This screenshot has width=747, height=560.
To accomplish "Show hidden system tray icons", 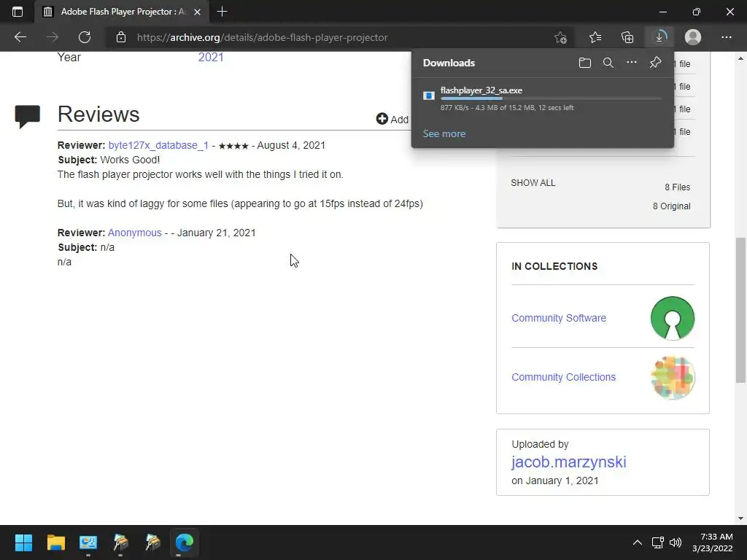I will (x=637, y=542).
